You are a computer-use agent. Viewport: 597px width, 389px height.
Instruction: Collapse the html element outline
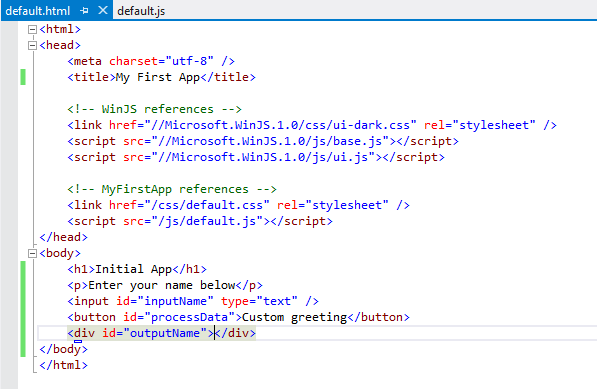point(33,29)
